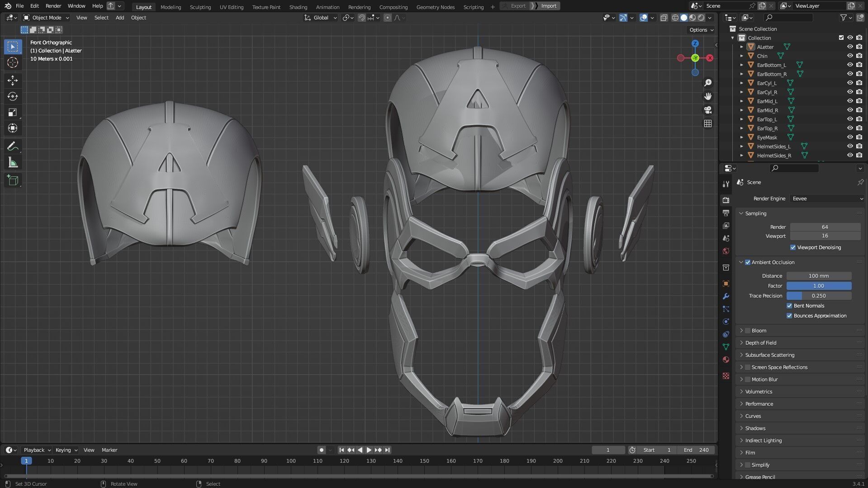Open the Material properties tab

(726, 360)
